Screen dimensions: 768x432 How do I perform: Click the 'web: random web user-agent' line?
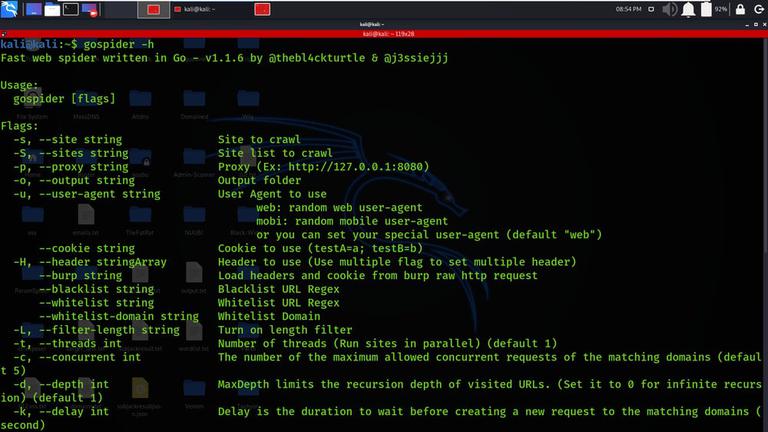coord(339,208)
